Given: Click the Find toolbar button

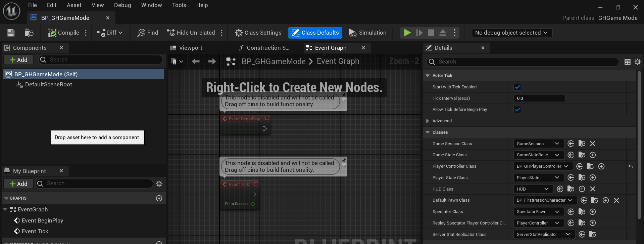Looking at the screenshot, I should [148, 33].
